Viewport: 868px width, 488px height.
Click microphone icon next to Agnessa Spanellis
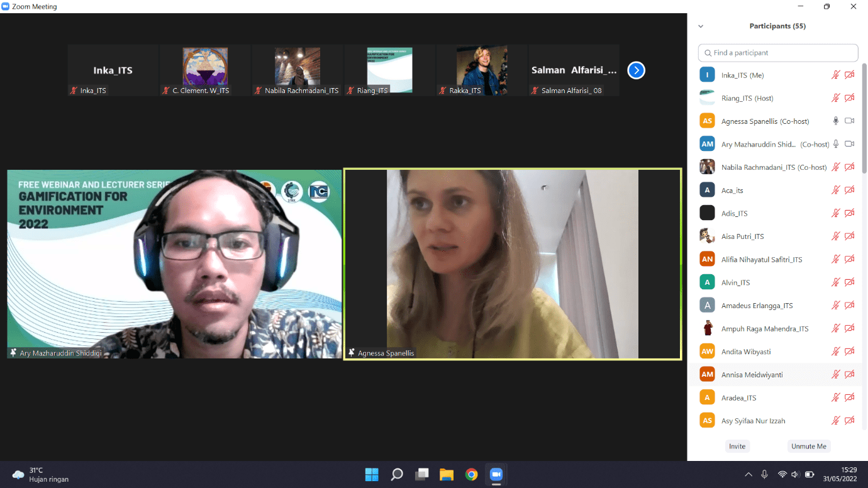(836, 121)
